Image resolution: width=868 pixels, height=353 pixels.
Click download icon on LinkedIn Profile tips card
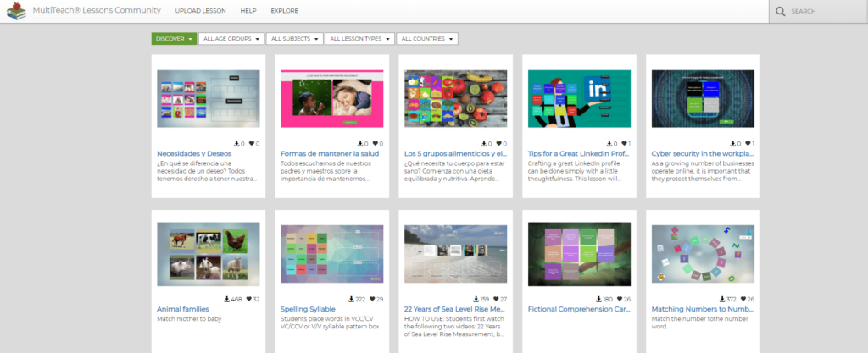[609, 144]
